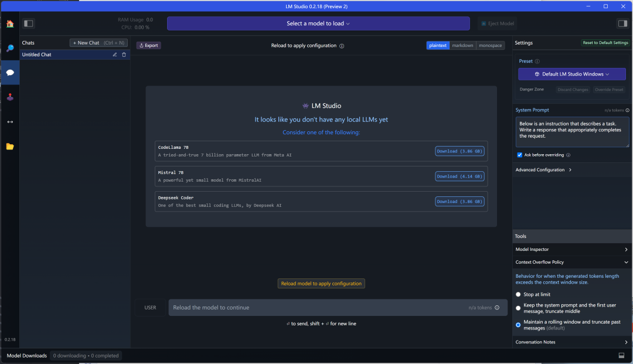Select Keep system prompt, truncate middle option
Viewport: 633px width, 364px height.
point(518,308)
